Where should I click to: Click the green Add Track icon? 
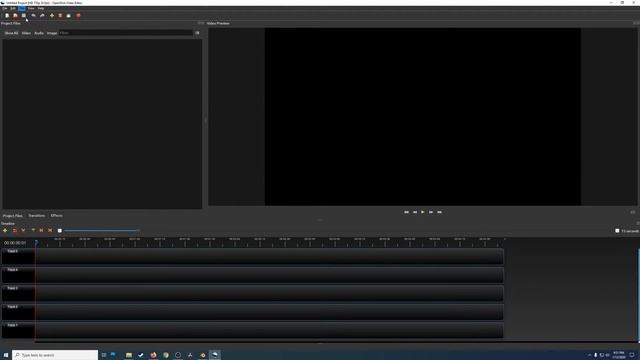(5, 231)
